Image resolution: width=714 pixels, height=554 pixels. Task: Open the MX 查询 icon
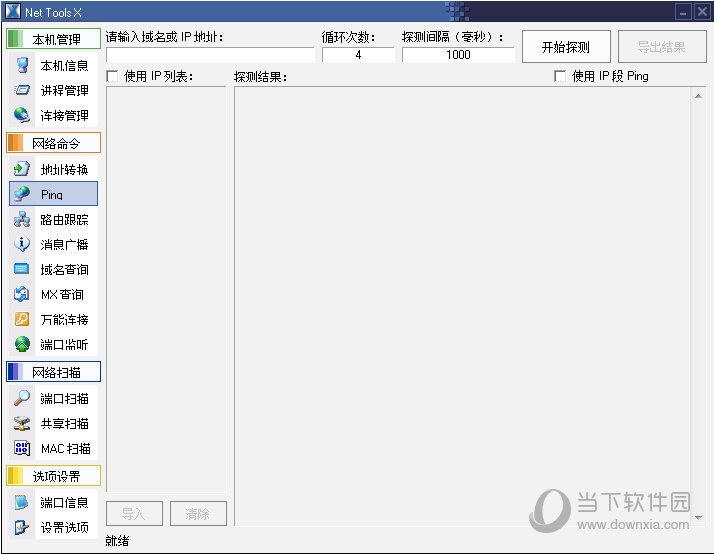(22, 294)
